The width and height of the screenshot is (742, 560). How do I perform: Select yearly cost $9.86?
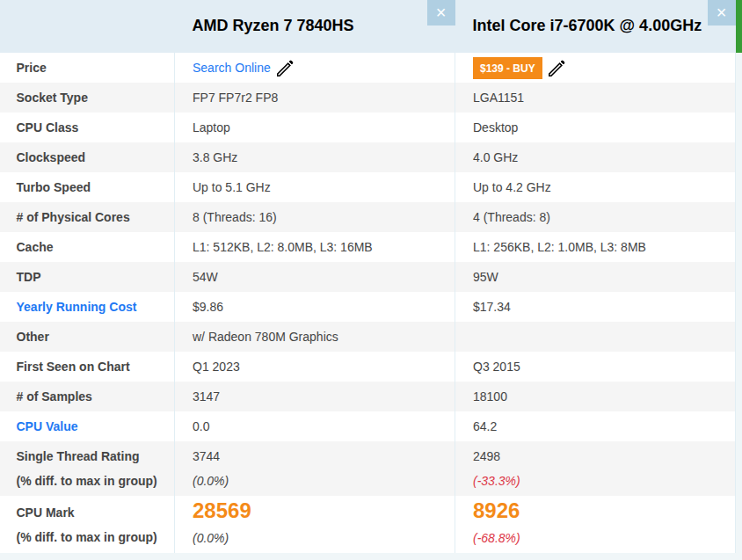click(x=207, y=307)
